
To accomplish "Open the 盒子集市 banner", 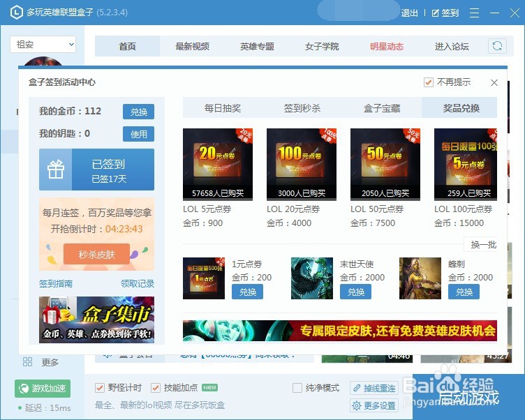I will click(x=97, y=320).
